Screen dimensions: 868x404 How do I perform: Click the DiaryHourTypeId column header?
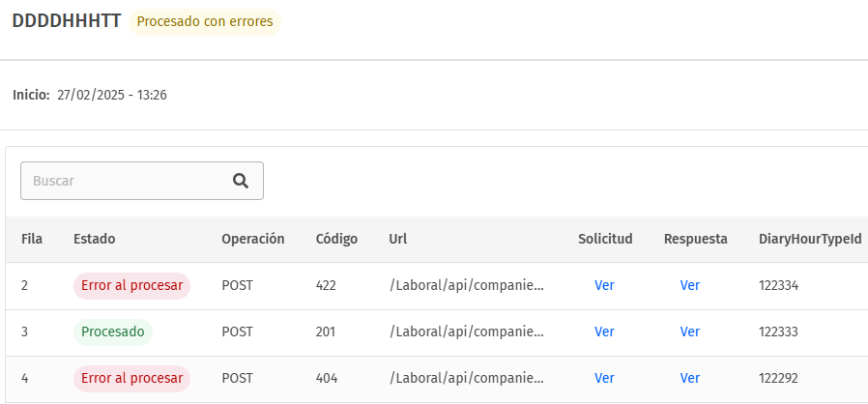click(x=810, y=239)
